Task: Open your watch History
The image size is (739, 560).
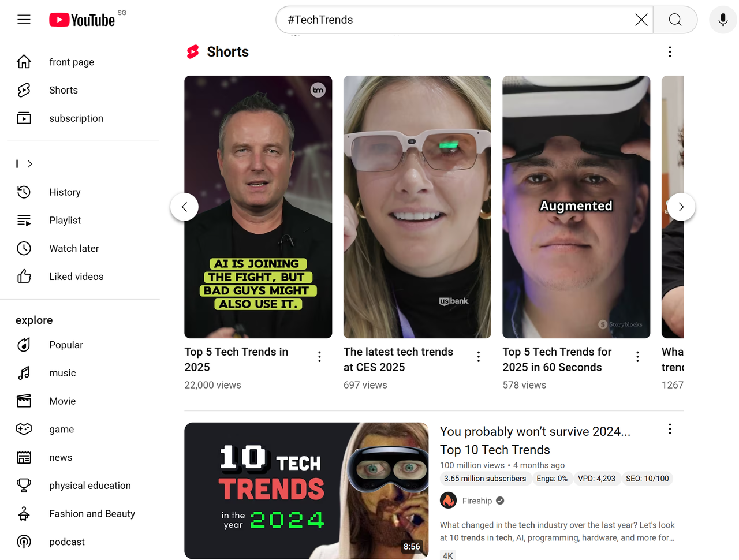Action: (x=65, y=192)
